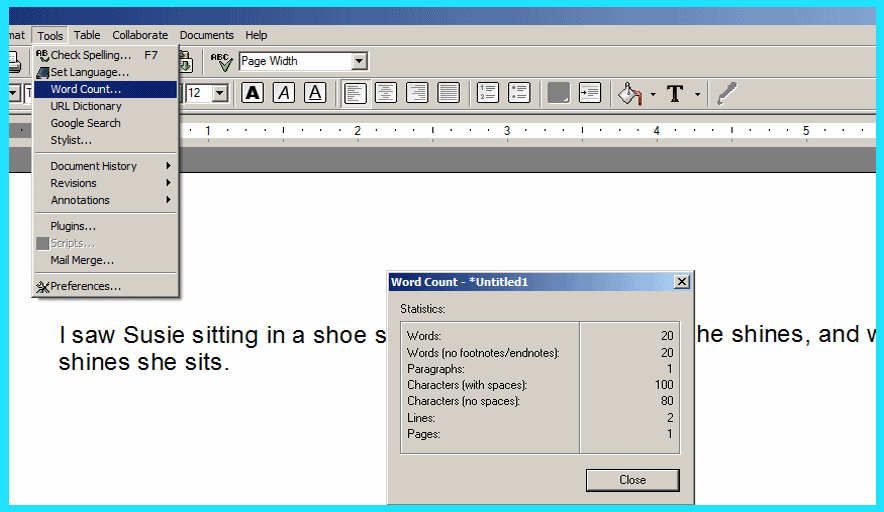884x512 pixels.
Task: Apply numbered list formatting
Action: [x=488, y=93]
